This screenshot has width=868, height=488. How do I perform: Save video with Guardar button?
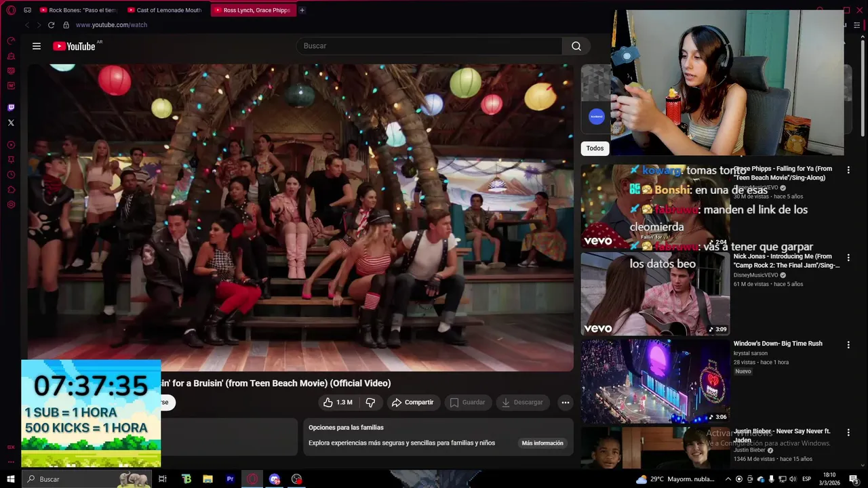click(x=467, y=403)
